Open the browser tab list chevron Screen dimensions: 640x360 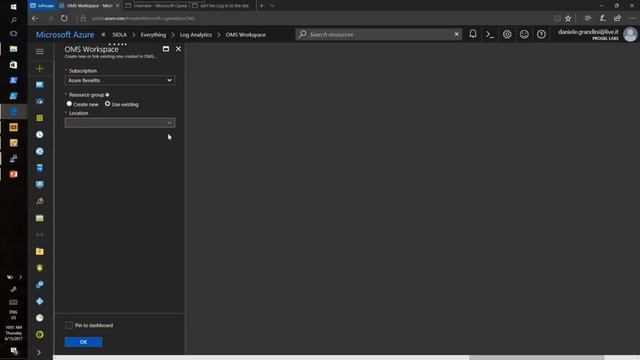pos(272,6)
